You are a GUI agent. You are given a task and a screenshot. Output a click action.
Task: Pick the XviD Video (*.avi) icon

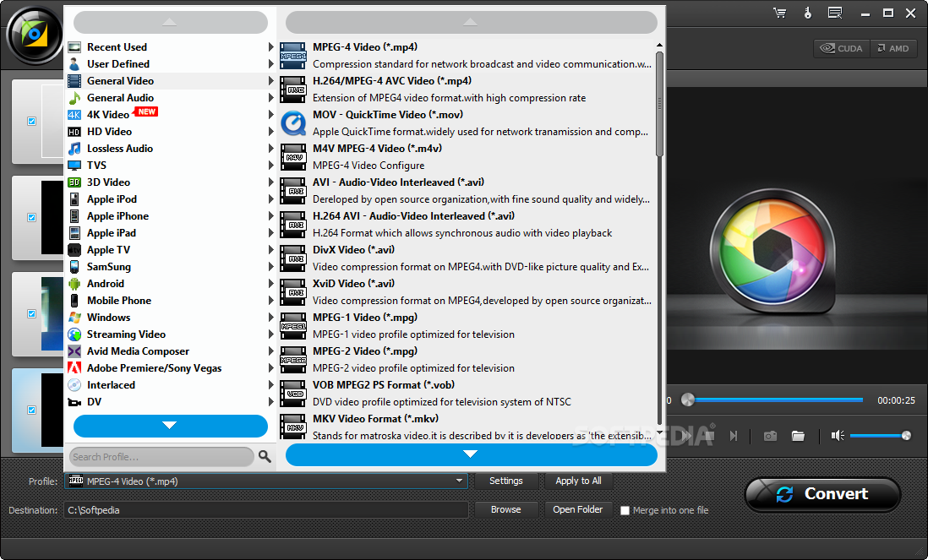pos(293,292)
